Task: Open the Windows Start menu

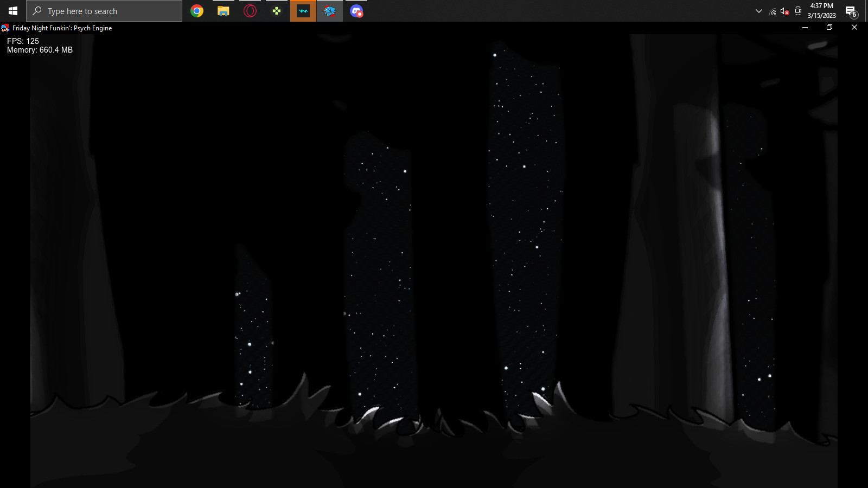Action: 13,11
